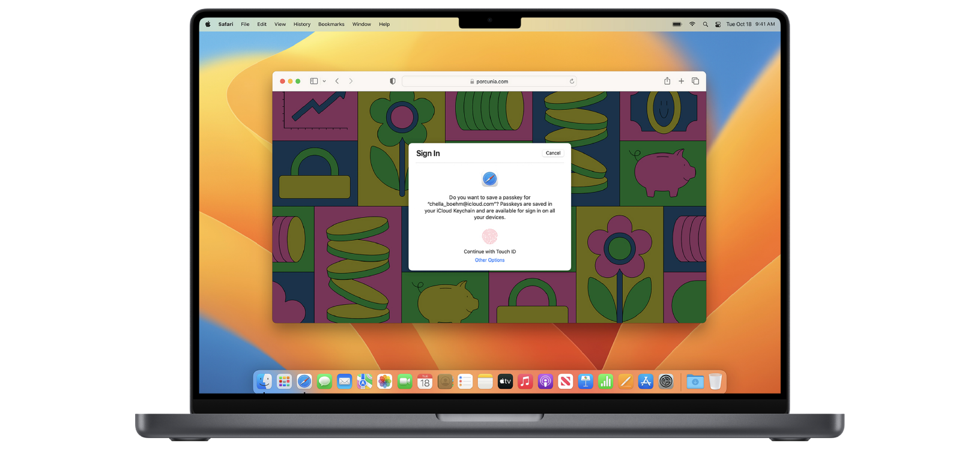Open Spotlight search in menu bar
The width and height of the screenshot is (980, 450).
(705, 25)
